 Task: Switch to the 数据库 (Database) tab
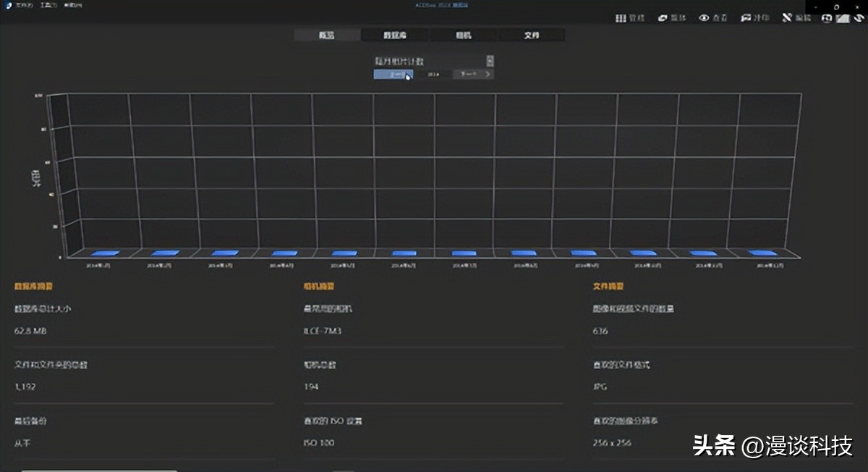click(x=395, y=35)
